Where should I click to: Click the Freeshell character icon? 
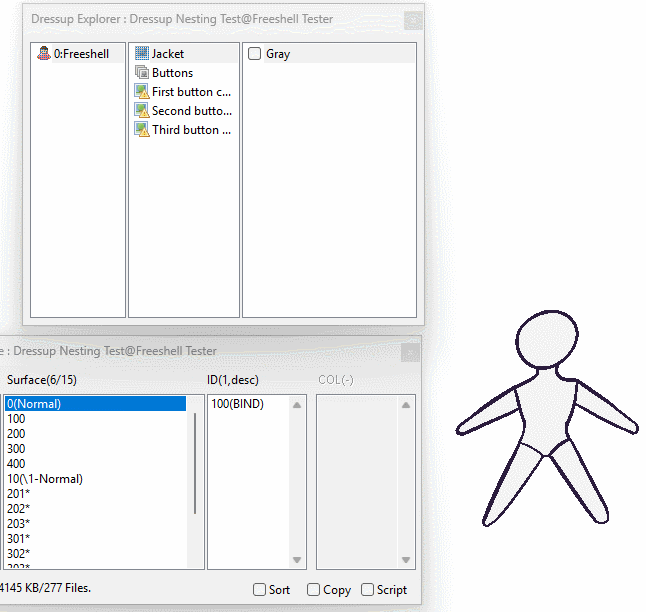(x=44, y=54)
